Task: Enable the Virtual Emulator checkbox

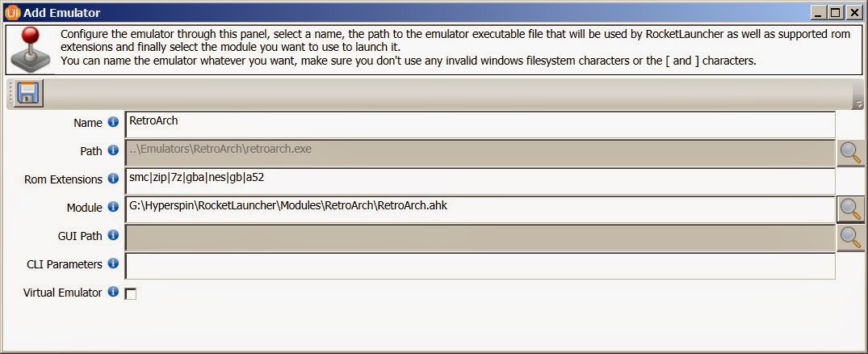Action: (131, 293)
